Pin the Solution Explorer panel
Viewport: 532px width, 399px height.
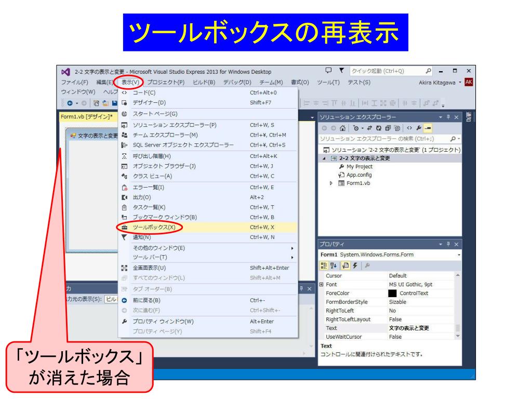point(448,117)
